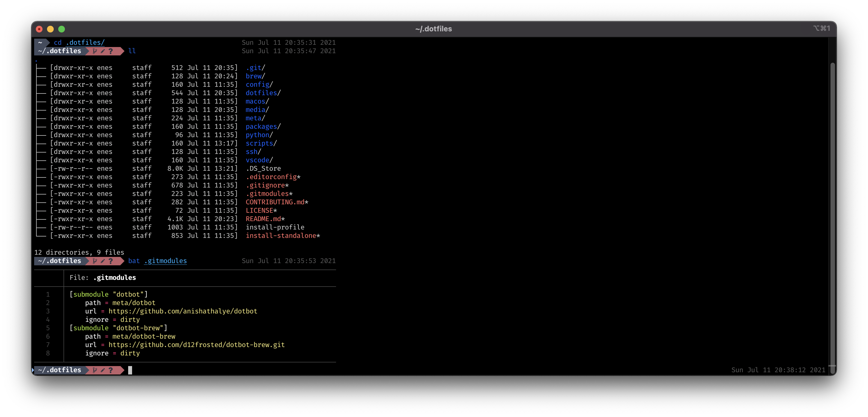
Task: Click the CONTRIBUTING.md file entry
Action: click(x=275, y=202)
